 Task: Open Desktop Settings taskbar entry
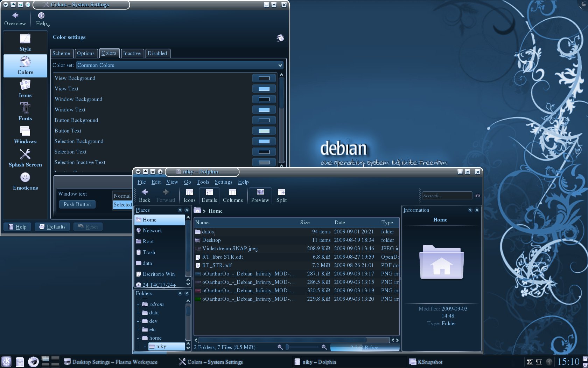point(111,362)
